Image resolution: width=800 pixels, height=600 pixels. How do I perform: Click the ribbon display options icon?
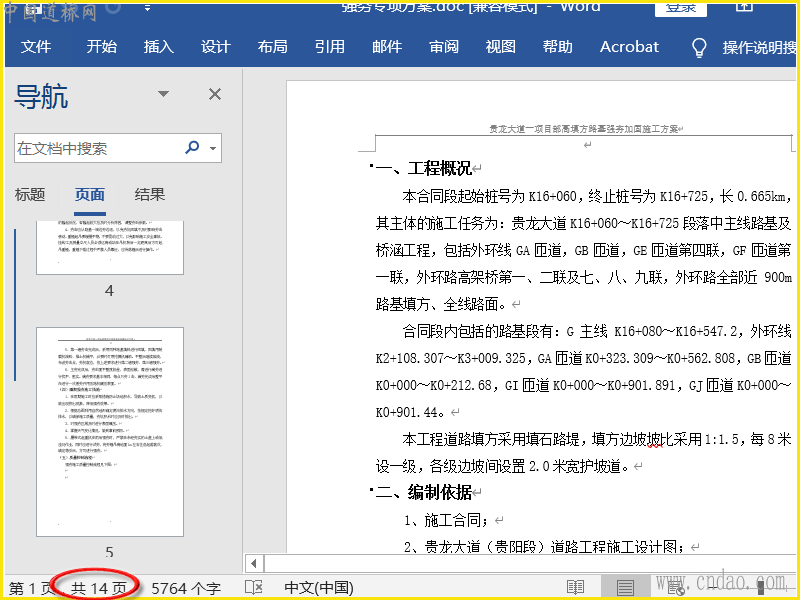tap(744, 7)
